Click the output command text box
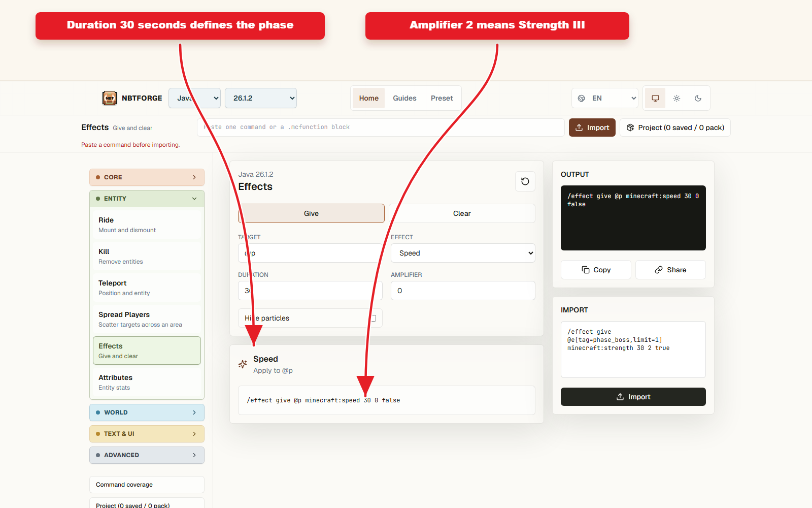The image size is (812, 508). (x=633, y=218)
